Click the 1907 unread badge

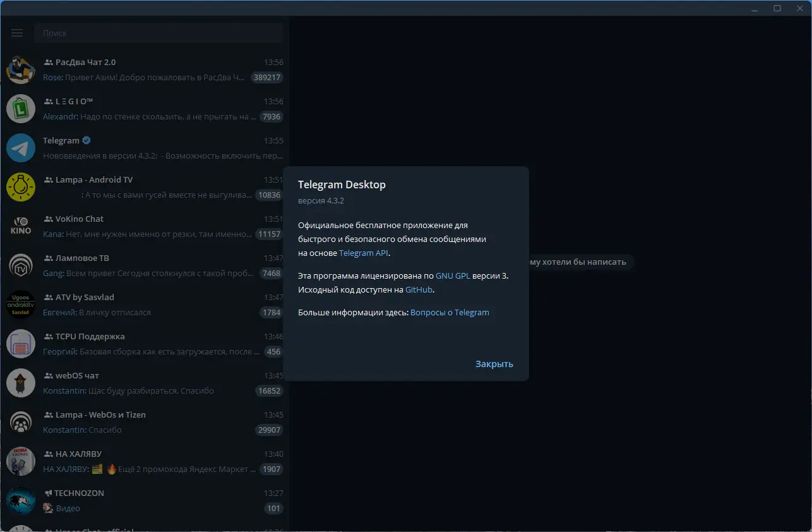272,469
